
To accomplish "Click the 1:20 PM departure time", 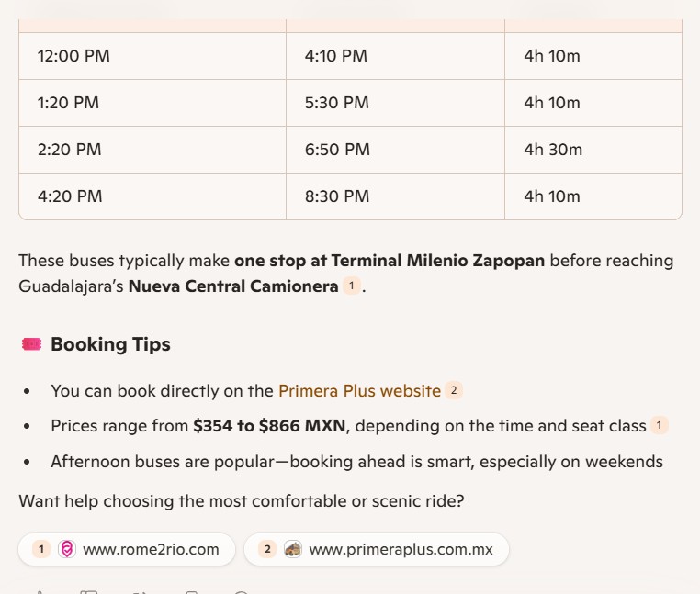I will [68, 103].
